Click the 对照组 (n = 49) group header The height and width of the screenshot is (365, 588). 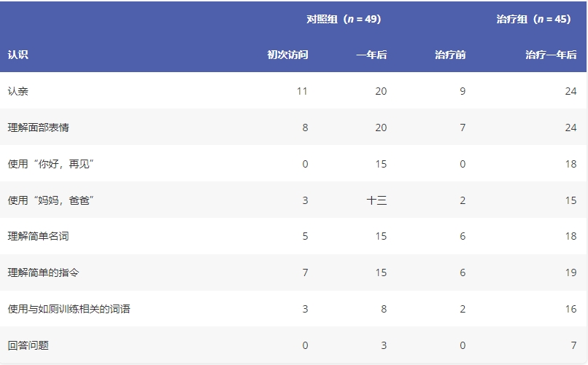tap(344, 19)
